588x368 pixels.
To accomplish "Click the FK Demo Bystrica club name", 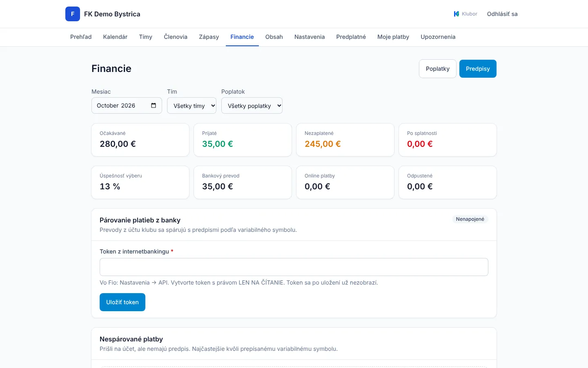I will tap(112, 14).
